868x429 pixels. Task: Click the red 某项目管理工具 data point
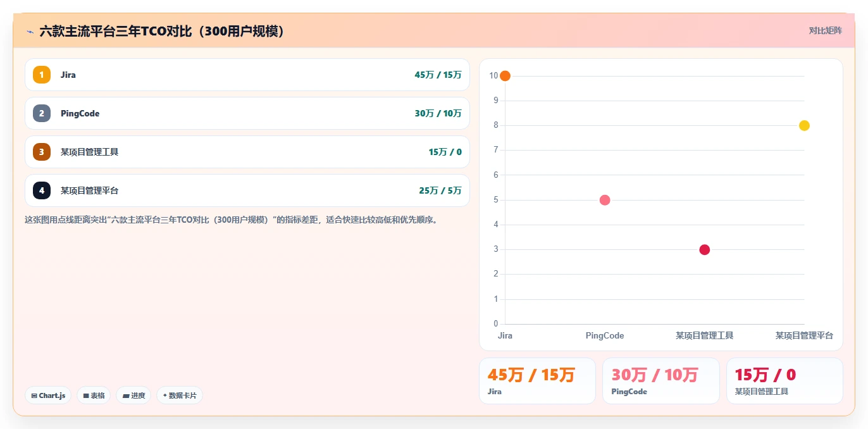[705, 250]
